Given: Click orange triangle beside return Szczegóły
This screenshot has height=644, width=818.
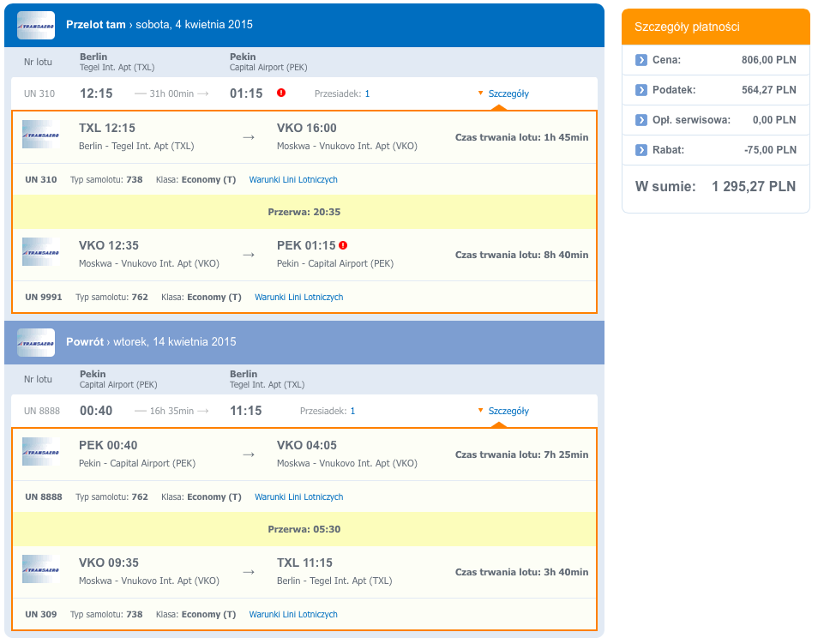Looking at the screenshot, I should click(480, 410).
